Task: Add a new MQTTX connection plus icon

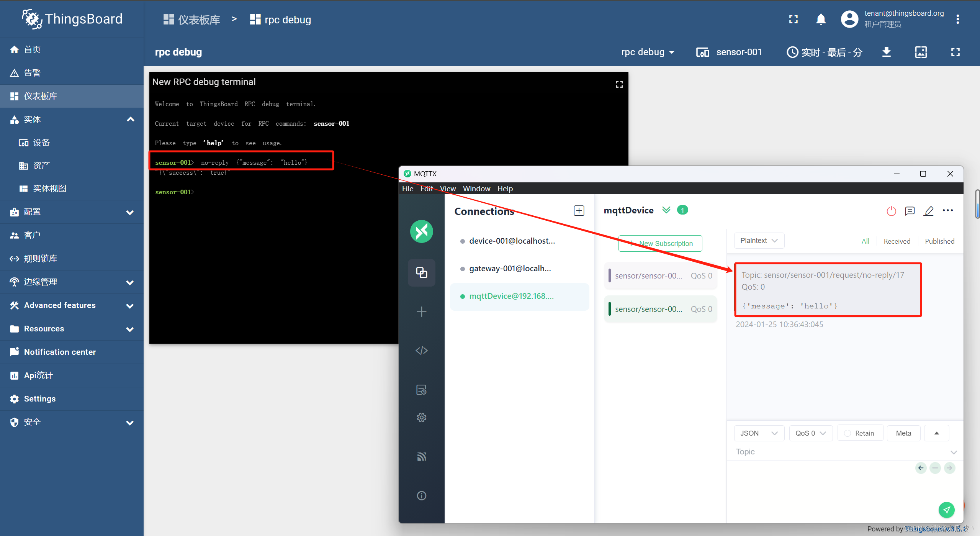Action: pyautogui.click(x=579, y=211)
